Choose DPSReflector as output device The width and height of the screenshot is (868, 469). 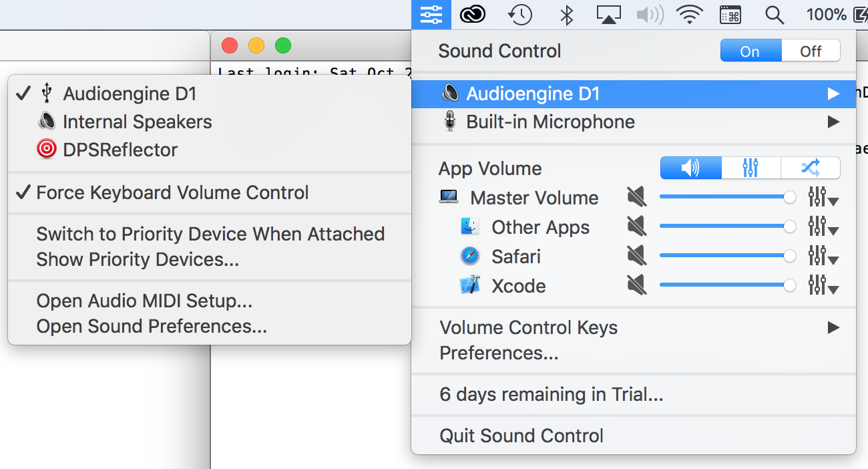(x=120, y=150)
